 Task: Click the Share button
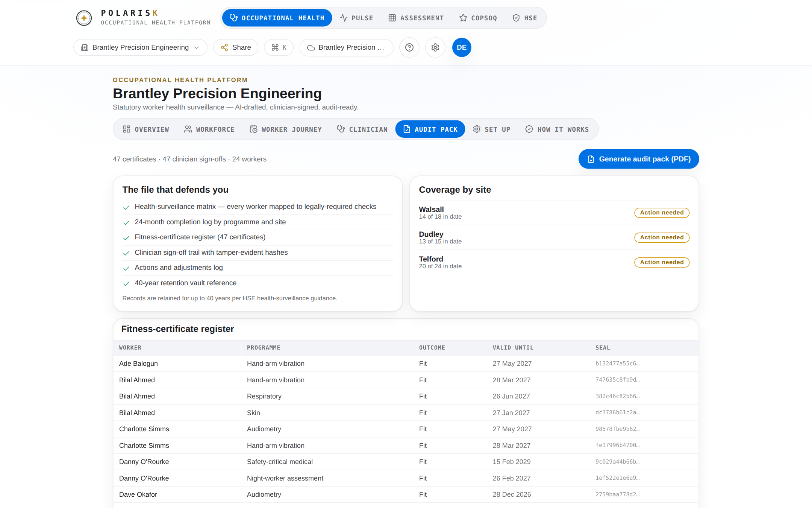click(x=236, y=47)
